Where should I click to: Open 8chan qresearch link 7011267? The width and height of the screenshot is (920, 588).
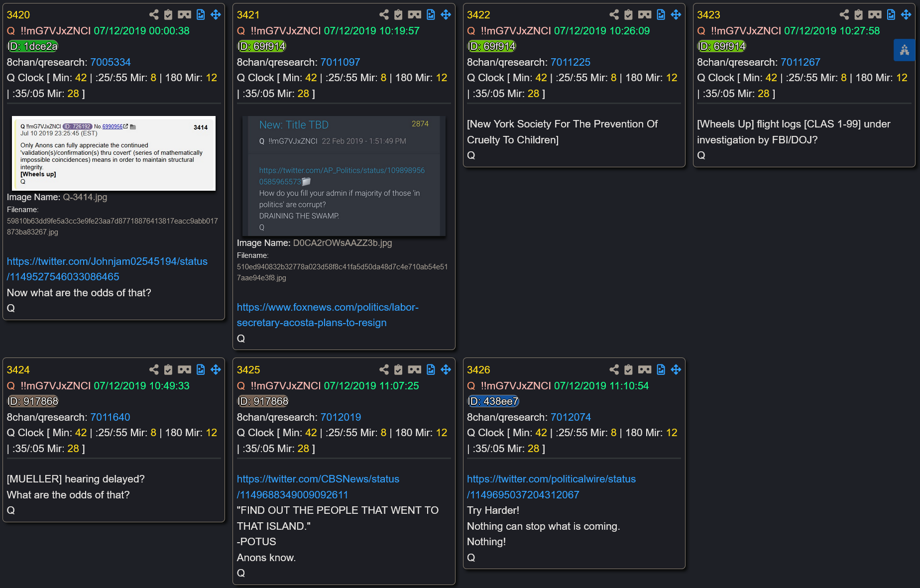pos(801,62)
